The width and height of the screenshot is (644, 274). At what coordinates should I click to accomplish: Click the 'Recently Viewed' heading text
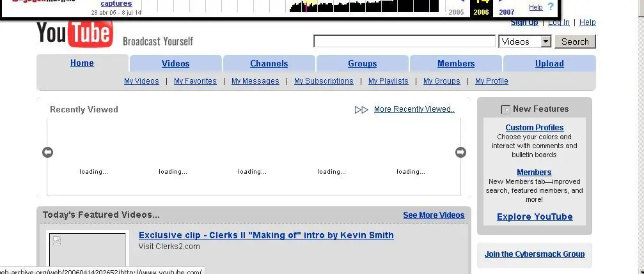pos(84,109)
